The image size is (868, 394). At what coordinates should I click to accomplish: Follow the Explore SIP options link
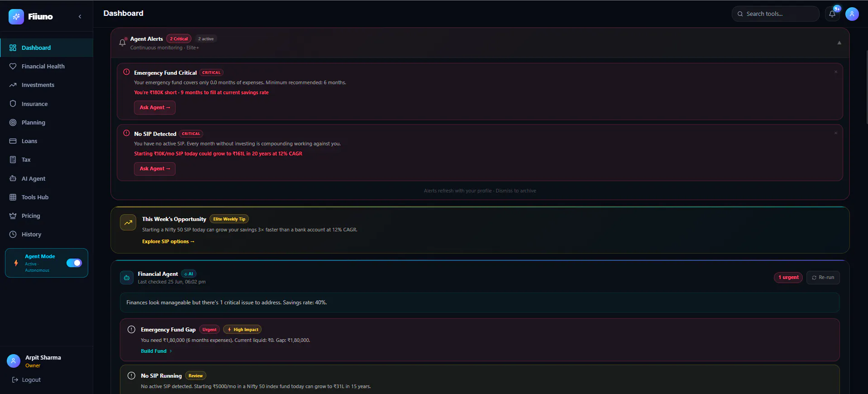[168, 241]
